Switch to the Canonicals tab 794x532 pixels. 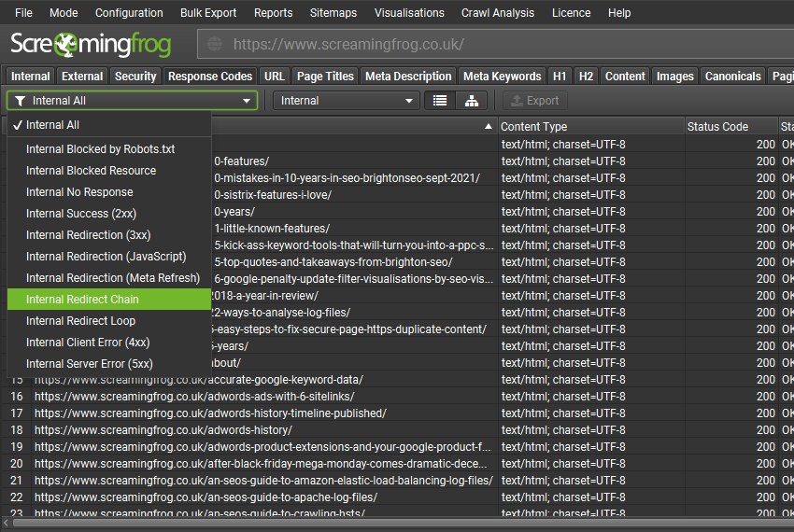click(732, 76)
